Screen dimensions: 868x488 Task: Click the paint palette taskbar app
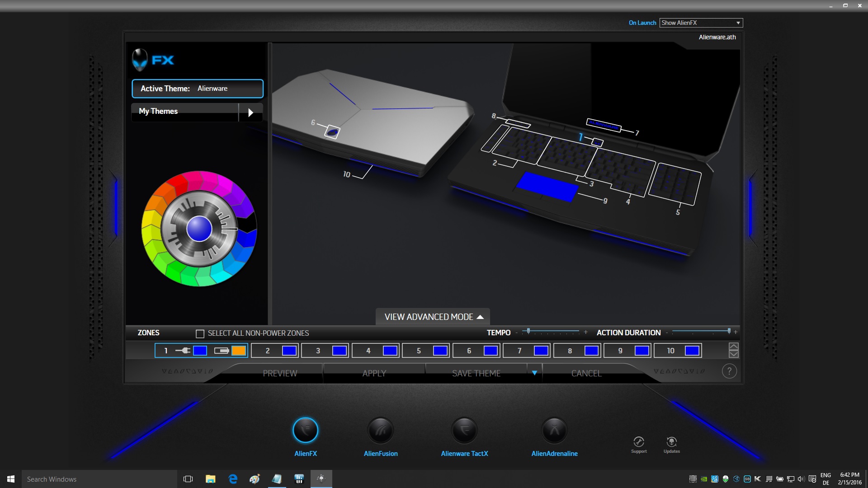255,479
